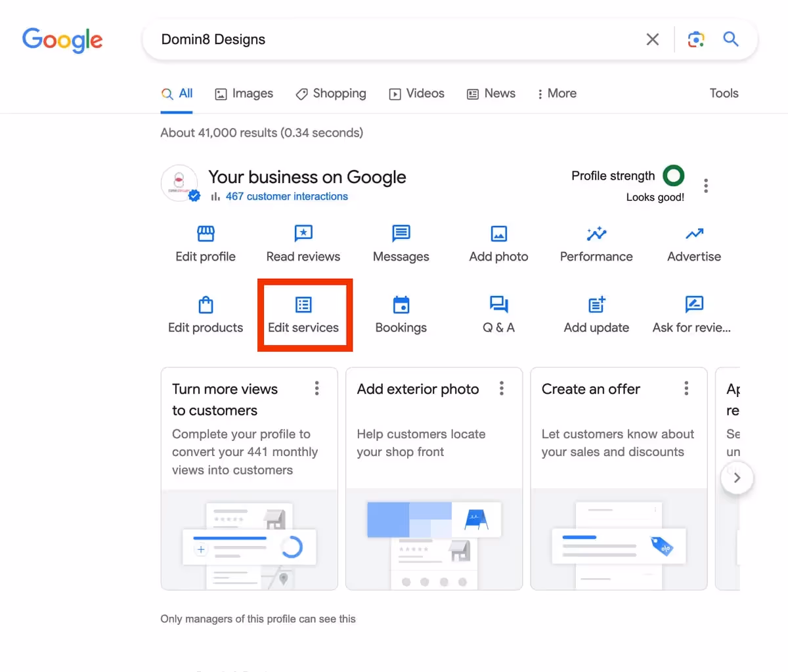Click 'Complete your profile to convert' description text
Viewport: 788px width, 672px height.
click(x=245, y=452)
